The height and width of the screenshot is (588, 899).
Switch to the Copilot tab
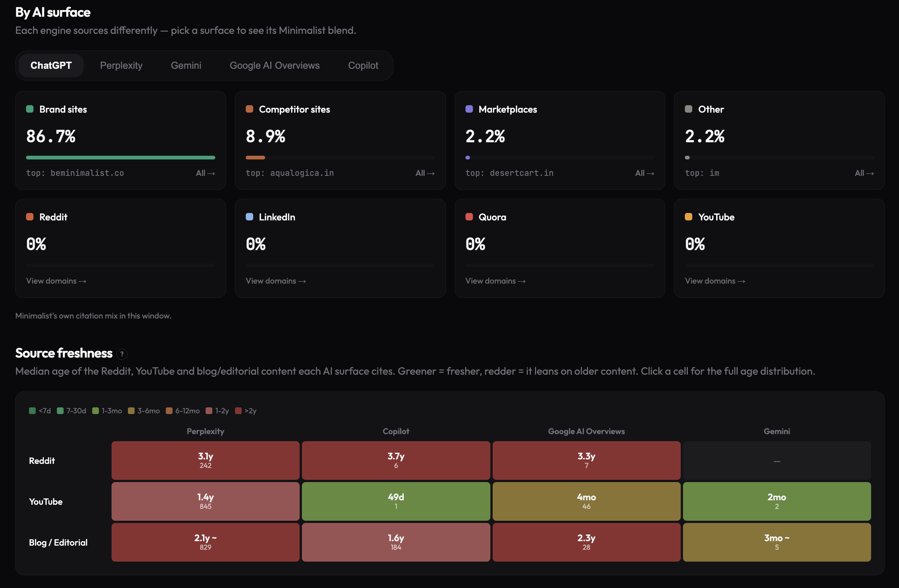click(363, 65)
